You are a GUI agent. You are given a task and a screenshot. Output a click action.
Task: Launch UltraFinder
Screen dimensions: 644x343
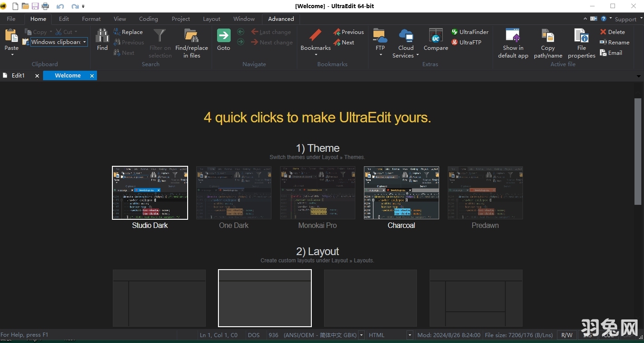click(470, 32)
